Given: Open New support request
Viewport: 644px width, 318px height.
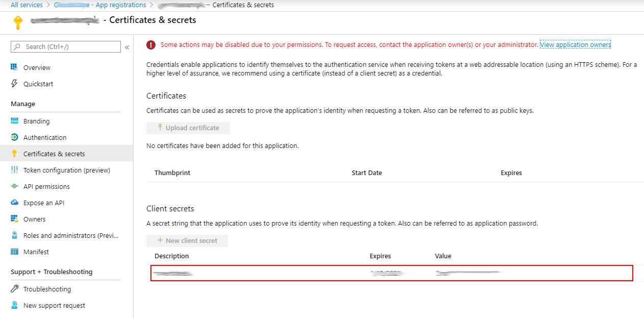Looking at the screenshot, I should click(54, 305).
